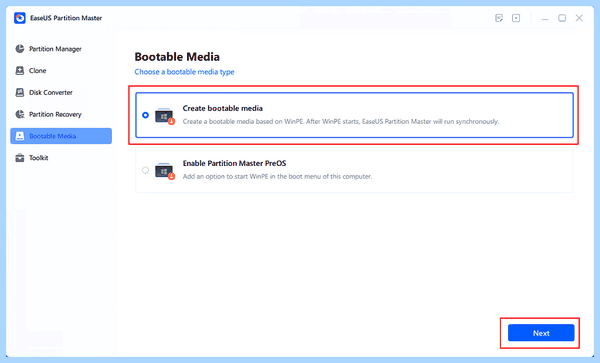Image resolution: width=600 pixels, height=363 pixels.
Task: Maximize the EaseUS Partition Master window
Action: [562, 18]
